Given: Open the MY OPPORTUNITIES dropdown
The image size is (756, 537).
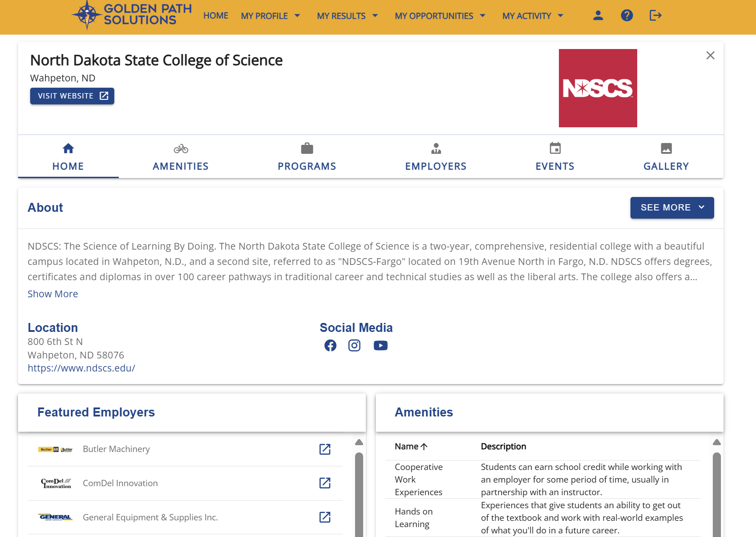Looking at the screenshot, I should pyautogui.click(x=440, y=15).
